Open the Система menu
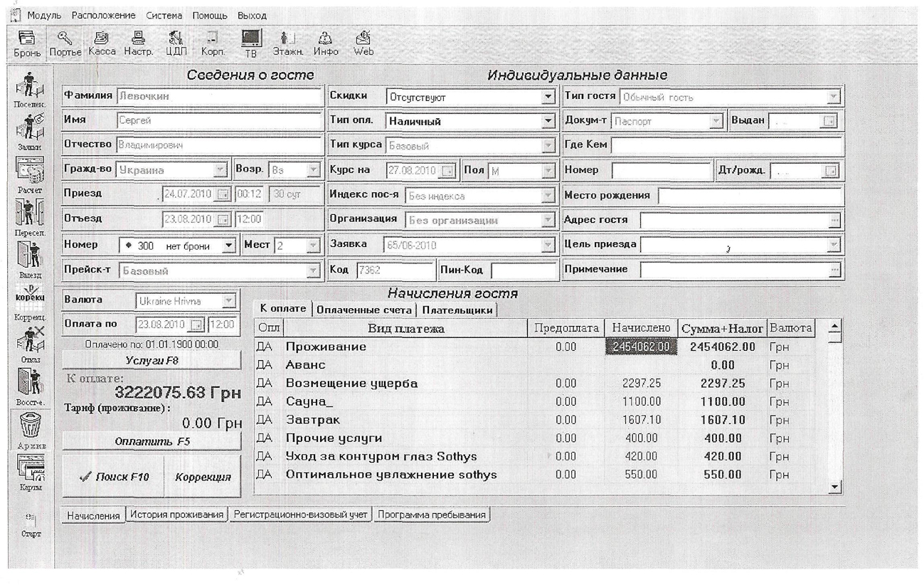The image size is (924, 585). (164, 15)
